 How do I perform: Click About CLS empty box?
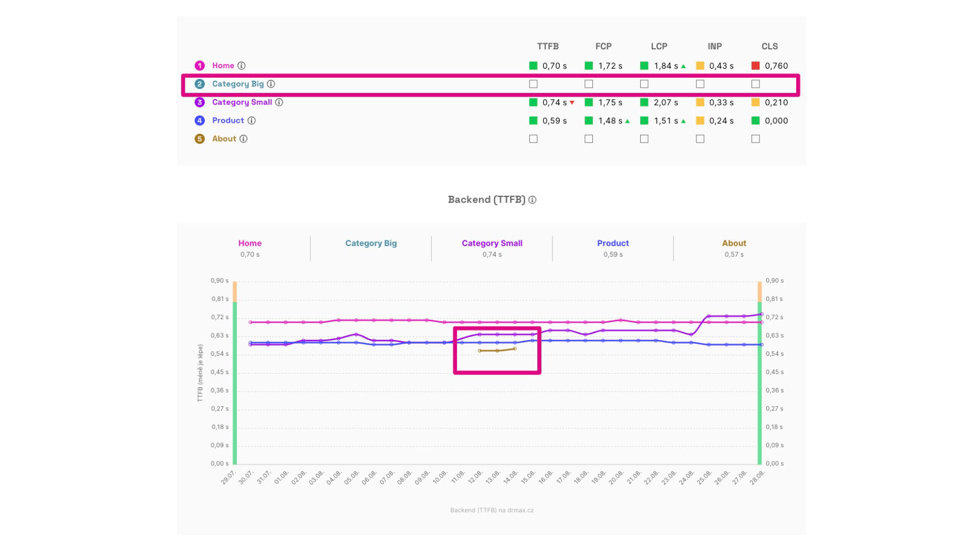(756, 139)
